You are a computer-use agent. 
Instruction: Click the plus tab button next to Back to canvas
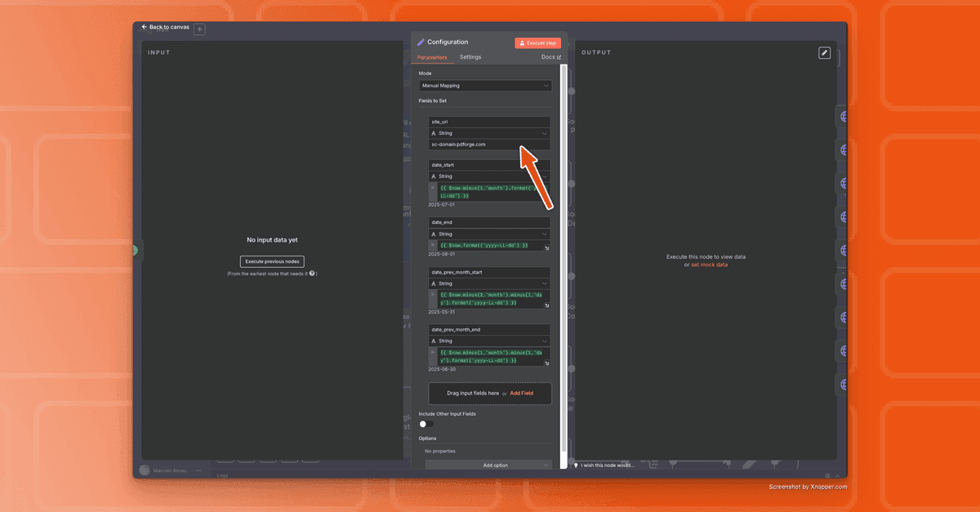[199, 29]
